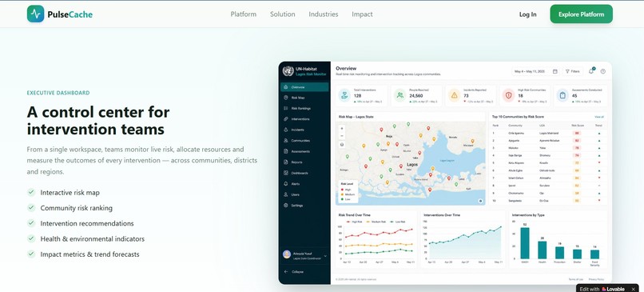
Task: Open the Filters dropdown
Action: [572, 71]
